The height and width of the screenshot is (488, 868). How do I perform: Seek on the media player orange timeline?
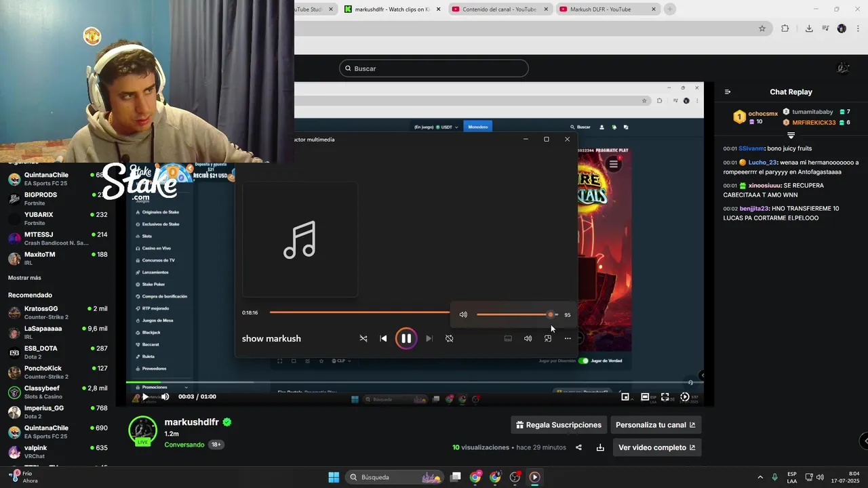pos(359,312)
